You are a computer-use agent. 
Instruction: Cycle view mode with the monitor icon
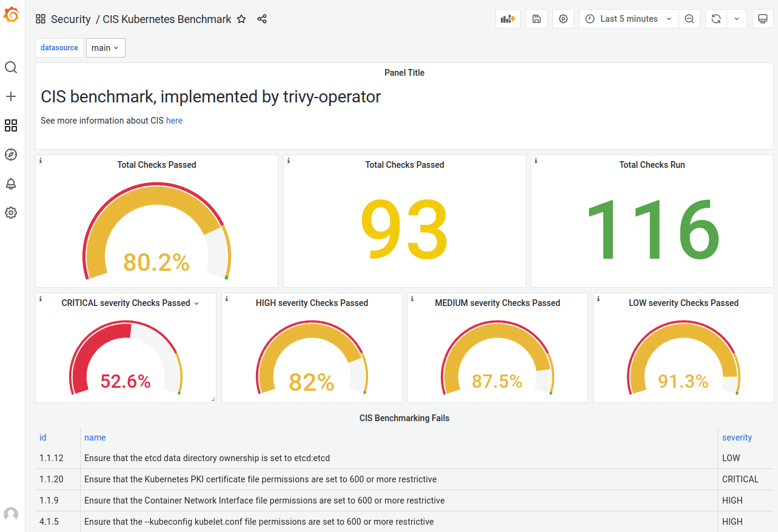763,19
